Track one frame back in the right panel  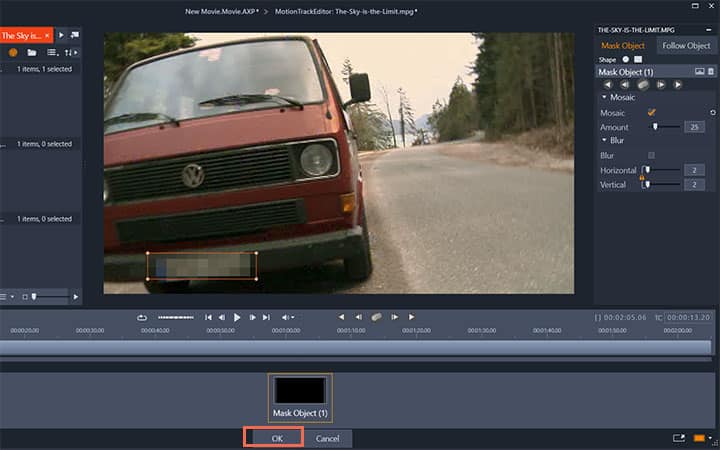(x=624, y=84)
